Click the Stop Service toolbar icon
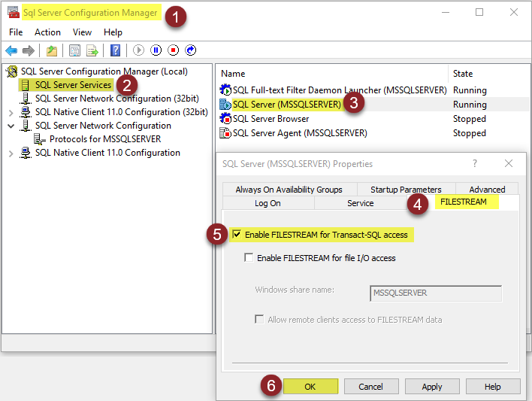The width and height of the screenshot is (532, 401). [x=174, y=50]
